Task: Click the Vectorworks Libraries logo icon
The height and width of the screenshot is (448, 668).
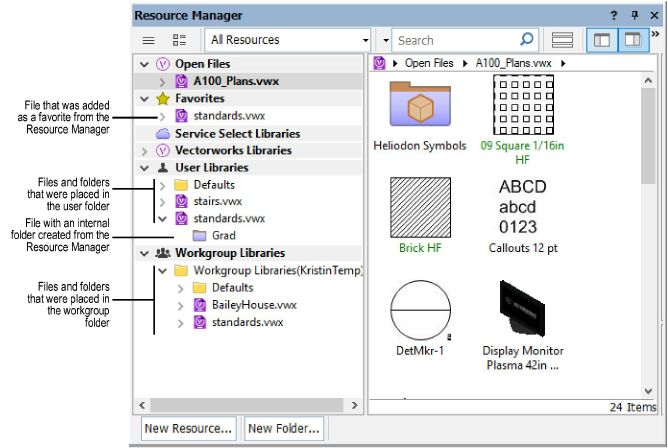Action: click(x=163, y=150)
